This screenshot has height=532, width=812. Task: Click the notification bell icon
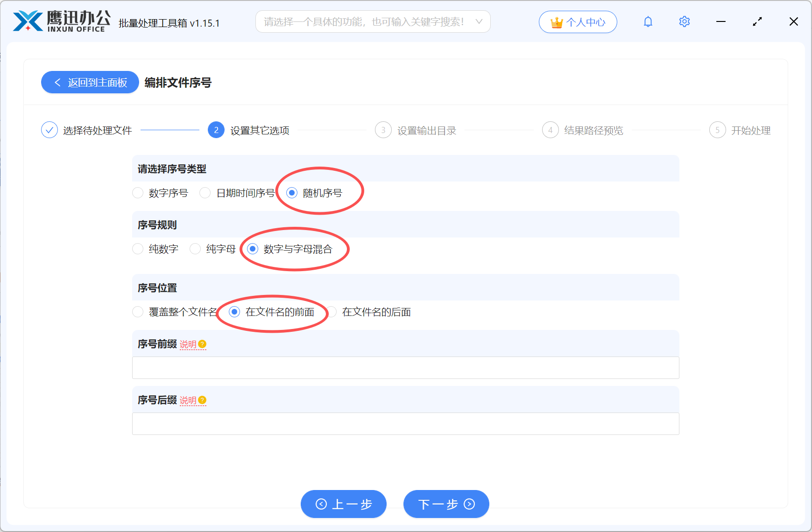648,21
